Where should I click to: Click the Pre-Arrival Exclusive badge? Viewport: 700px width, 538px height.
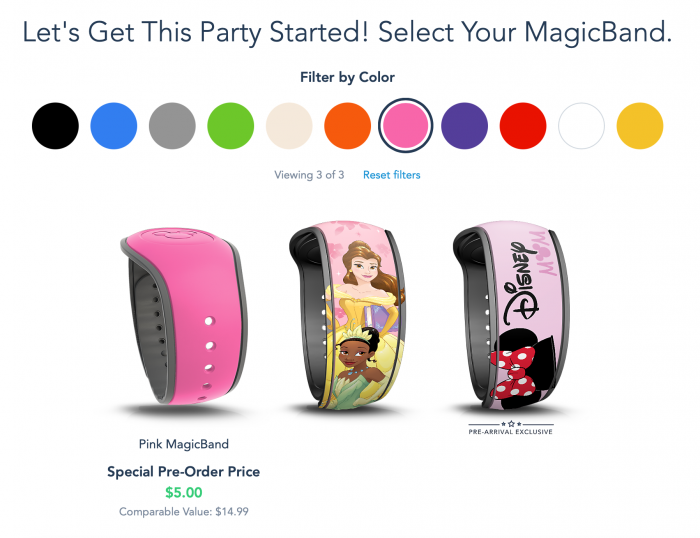coord(511,428)
